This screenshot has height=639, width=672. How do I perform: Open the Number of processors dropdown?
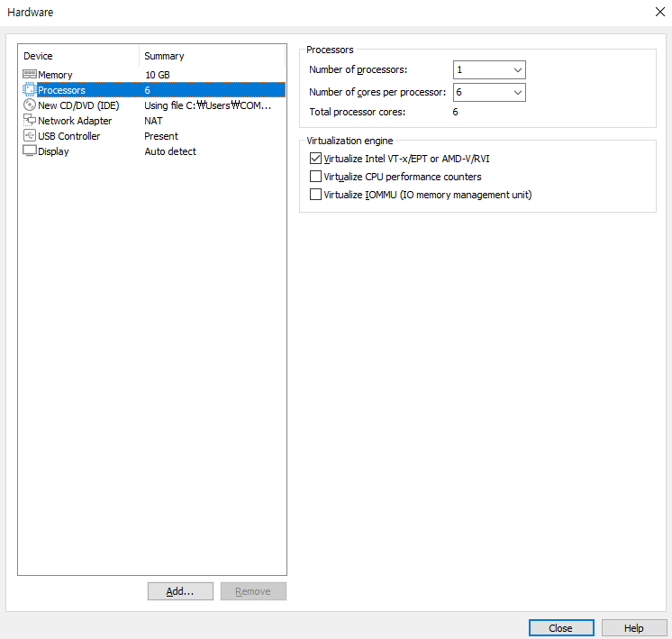click(x=489, y=70)
